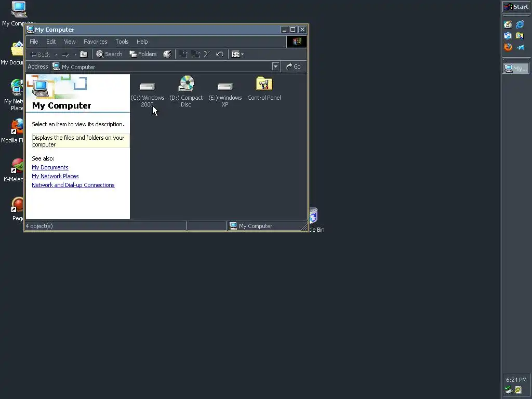Open the Search pane from toolbar
This screenshot has width=532, height=399.
(109, 54)
